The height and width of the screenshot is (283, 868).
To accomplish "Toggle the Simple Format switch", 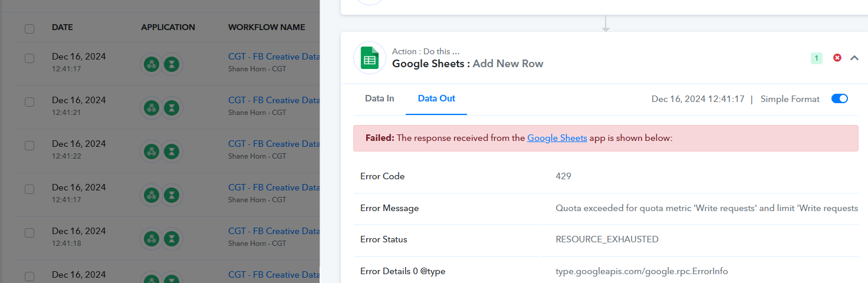I will [839, 98].
